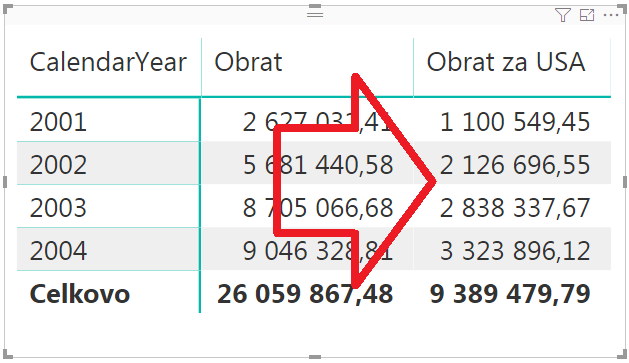The width and height of the screenshot is (629, 363).
Task: Click the left-middle edge resize handle
Action: (5, 182)
